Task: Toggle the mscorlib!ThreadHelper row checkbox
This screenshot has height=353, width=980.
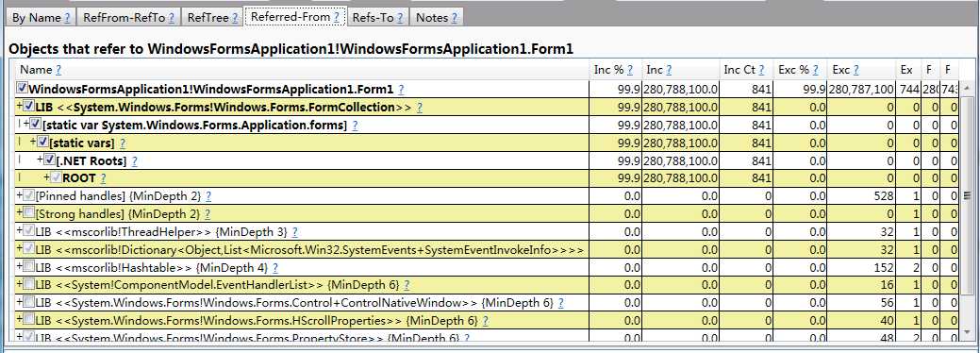Action: 28,231
